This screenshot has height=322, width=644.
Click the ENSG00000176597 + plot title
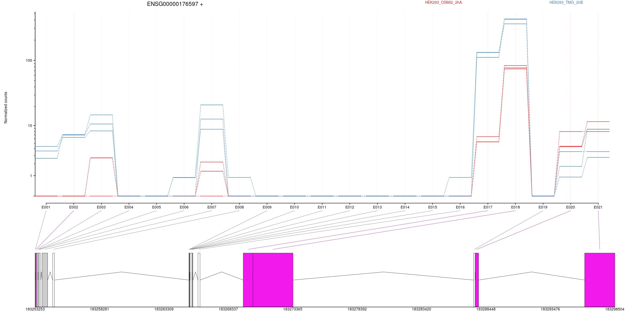(175, 4)
